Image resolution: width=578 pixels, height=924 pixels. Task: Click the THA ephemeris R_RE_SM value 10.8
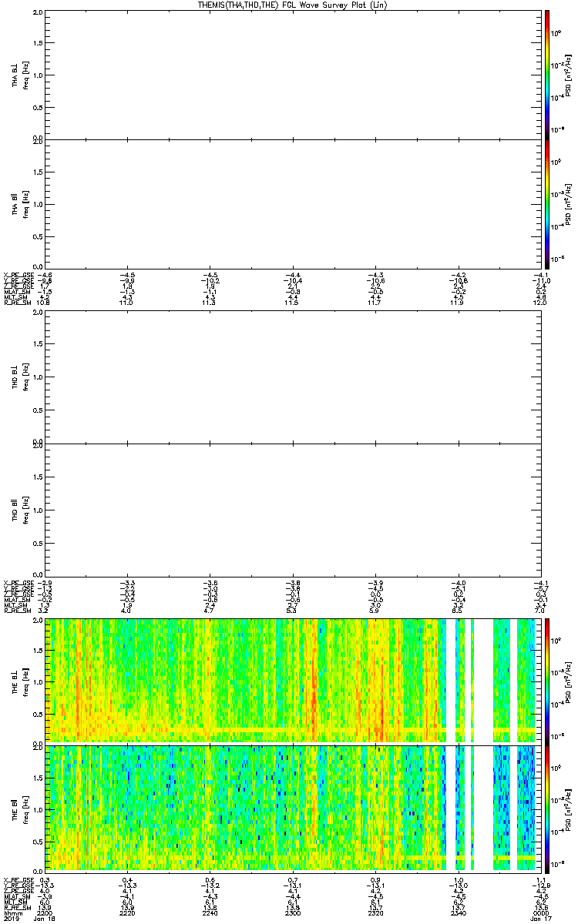(x=45, y=303)
